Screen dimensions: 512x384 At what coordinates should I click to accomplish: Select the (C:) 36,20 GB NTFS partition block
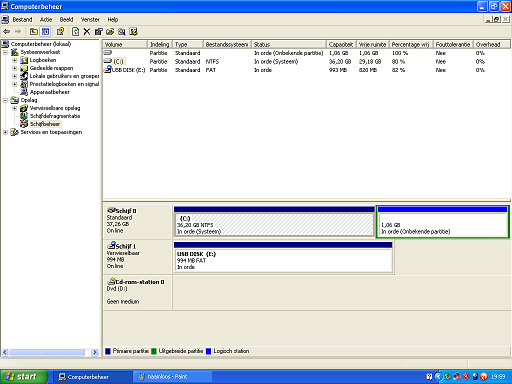click(274, 222)
